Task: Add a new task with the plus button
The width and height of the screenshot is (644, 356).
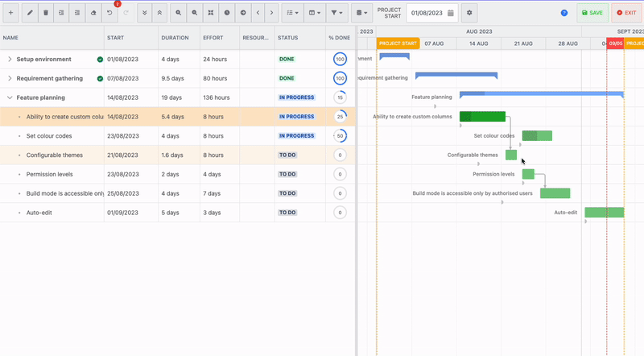Action: (x=10, y=13)
